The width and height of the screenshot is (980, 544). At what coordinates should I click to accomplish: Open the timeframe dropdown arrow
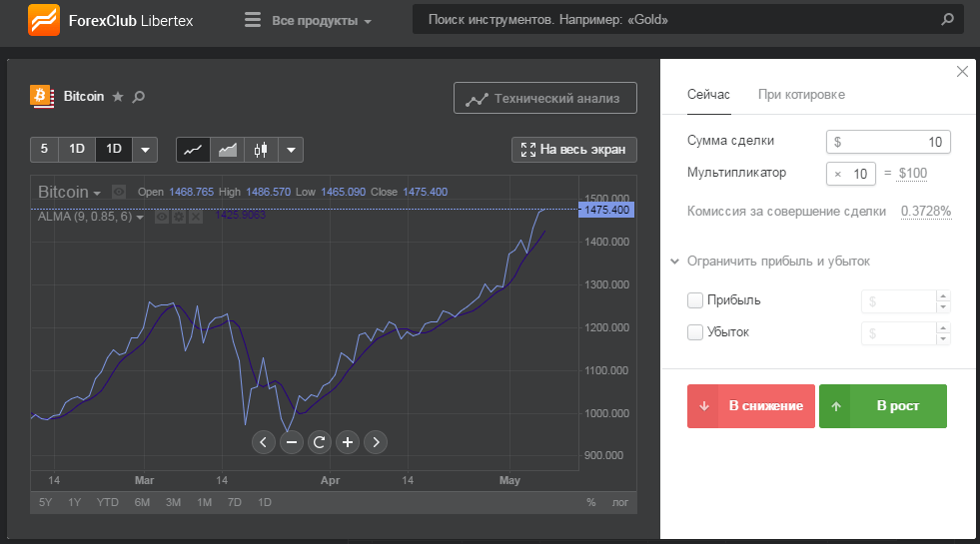(145, 150)
